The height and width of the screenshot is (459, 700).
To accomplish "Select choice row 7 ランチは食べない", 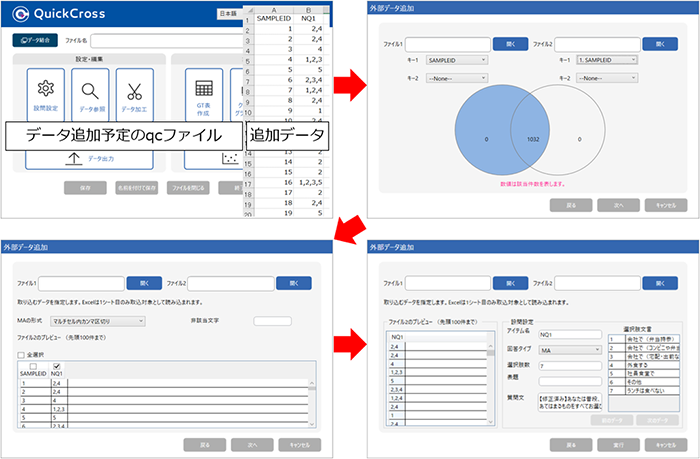I will tap(644, 391).
